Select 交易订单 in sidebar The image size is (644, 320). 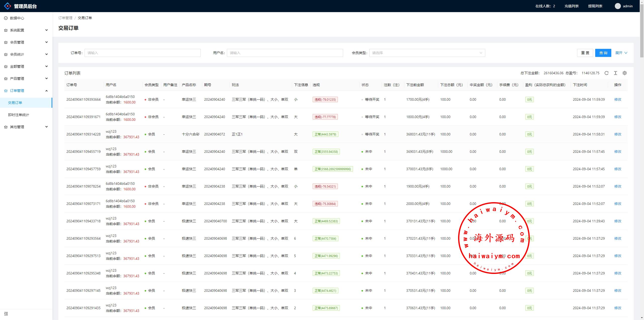coord(15,103)
